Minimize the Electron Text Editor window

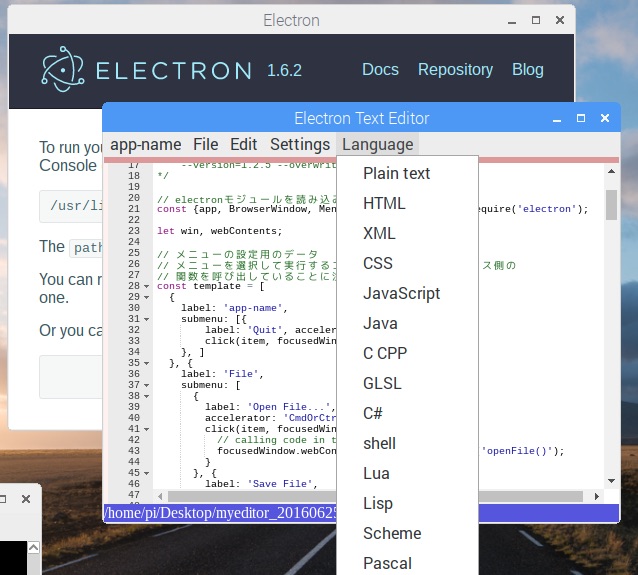point(557,119)
